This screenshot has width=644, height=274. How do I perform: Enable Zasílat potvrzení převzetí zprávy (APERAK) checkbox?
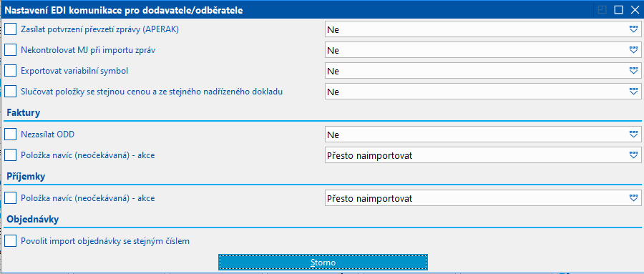point(11,29)
